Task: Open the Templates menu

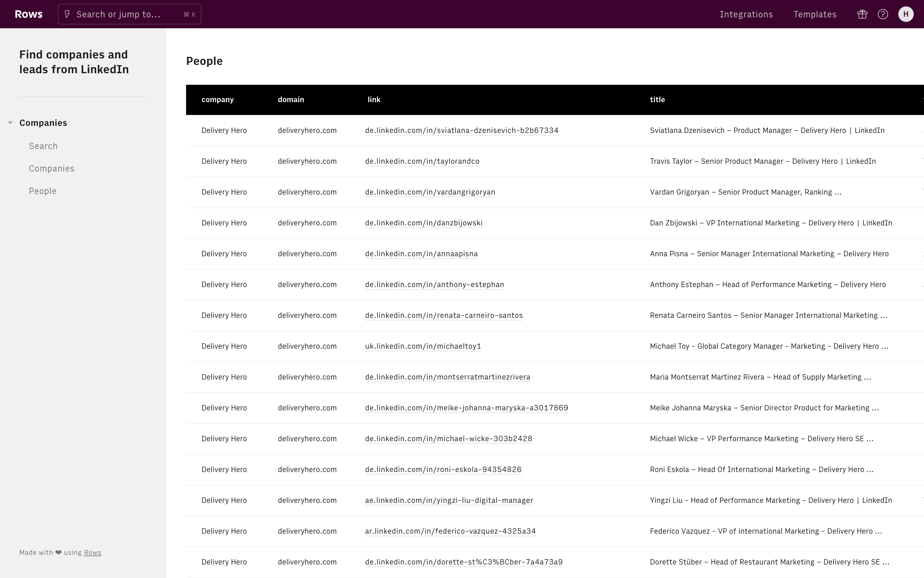Action: (x=815, y=14)
